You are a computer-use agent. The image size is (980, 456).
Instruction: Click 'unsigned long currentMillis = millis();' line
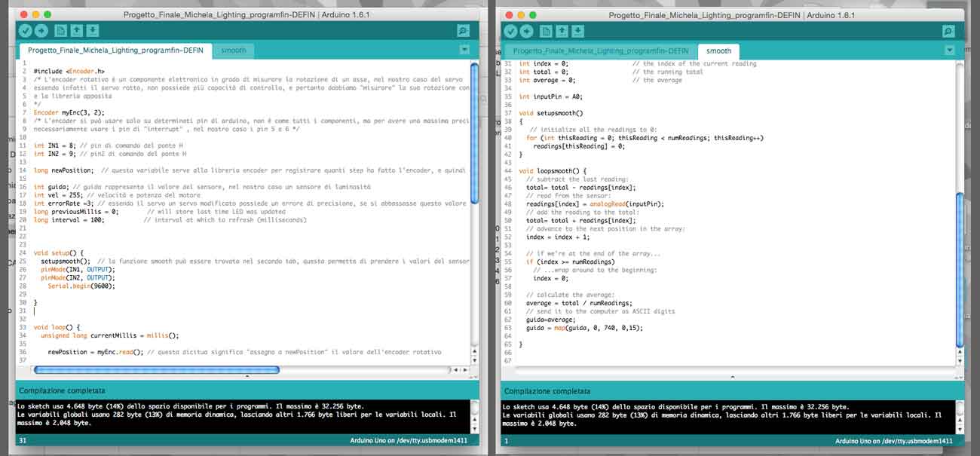pos(109,335)
